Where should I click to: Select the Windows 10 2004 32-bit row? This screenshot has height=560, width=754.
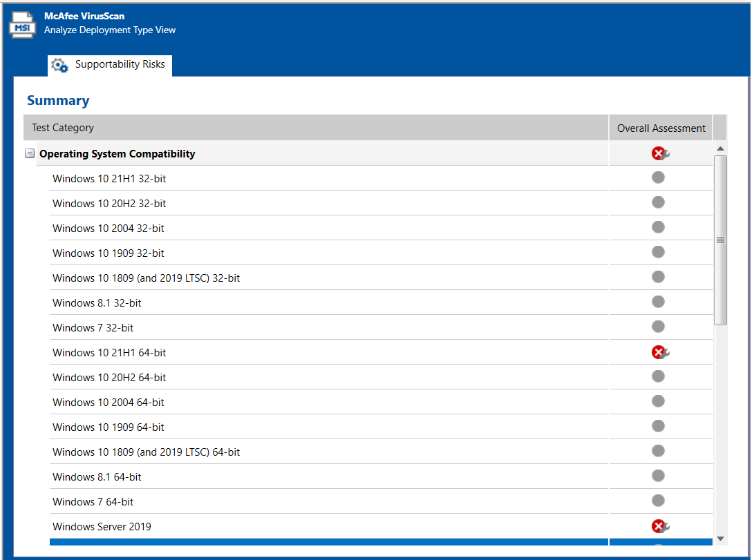pyautogui.click(x=381, y=228)
